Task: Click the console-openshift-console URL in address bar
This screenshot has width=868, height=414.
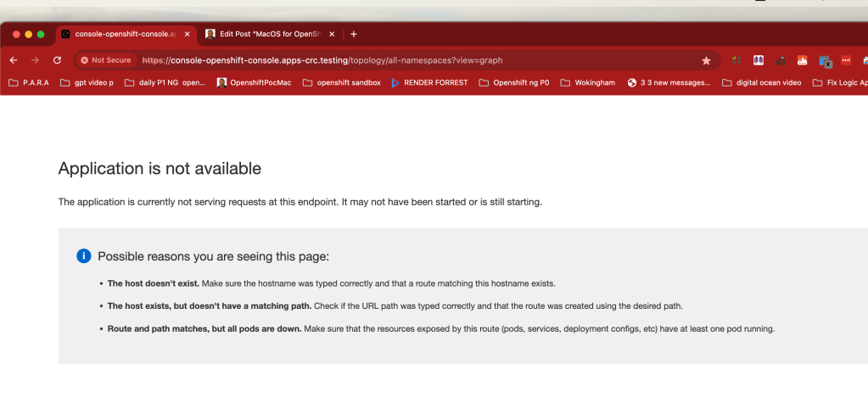Action: click(x=322, y=60)
